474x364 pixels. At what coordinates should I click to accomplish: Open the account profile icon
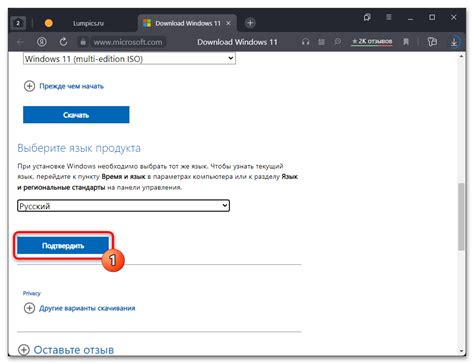(42, 42)
